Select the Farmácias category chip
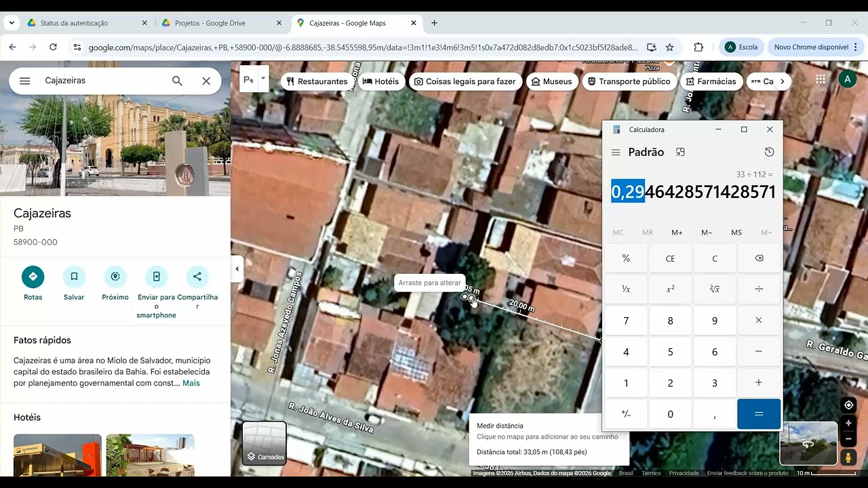 pyautogui.click(x=711, y=81)
